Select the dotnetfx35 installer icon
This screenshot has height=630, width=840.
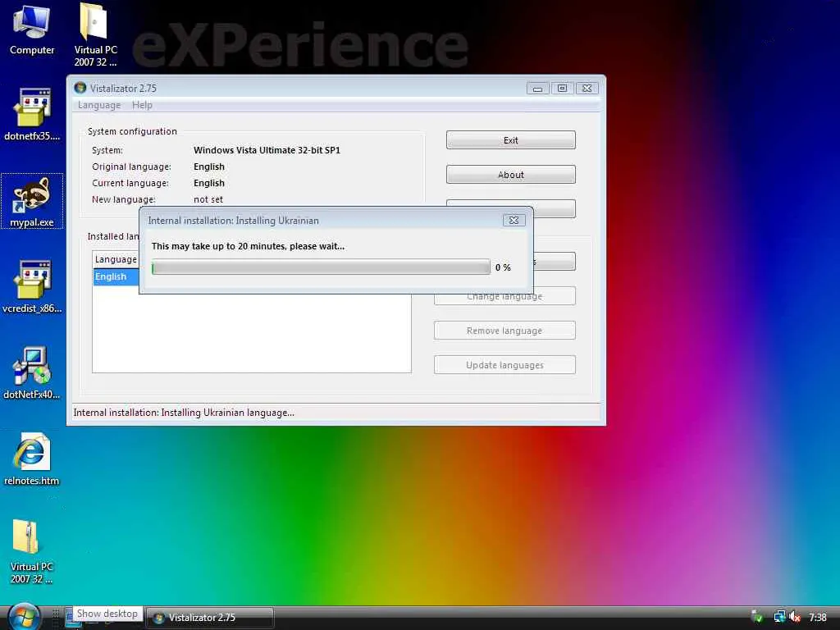32,114
